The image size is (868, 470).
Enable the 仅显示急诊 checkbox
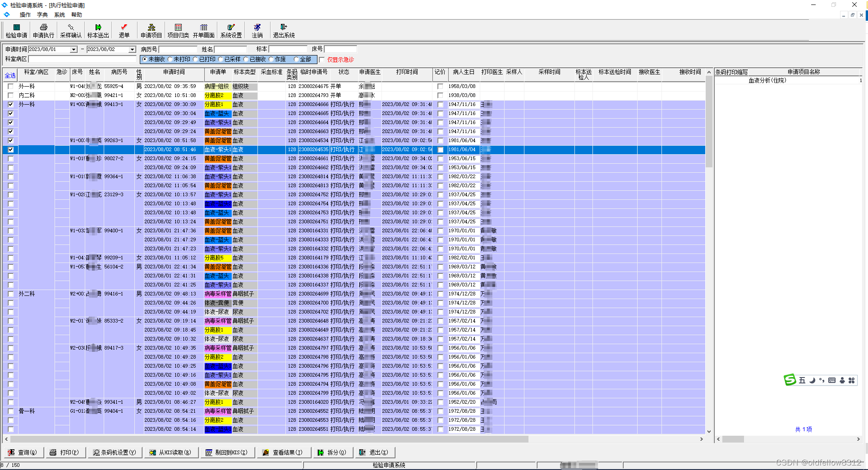click(322, 60)
